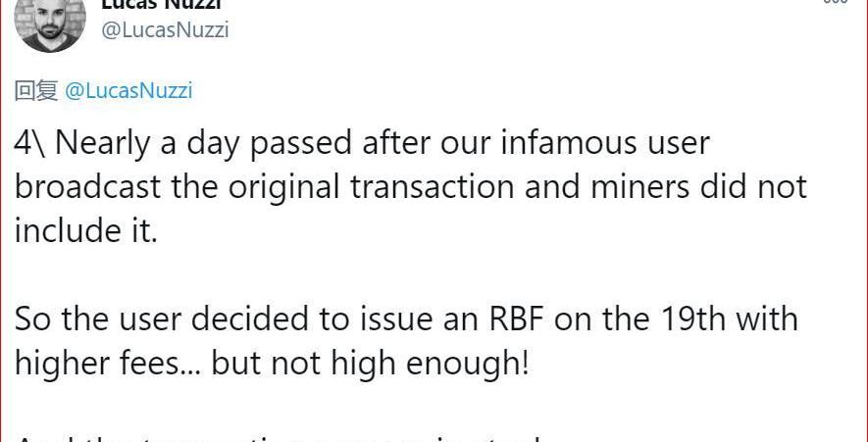Click the words "did not" in the tweet
868x442 pixels.
(767, 187)
